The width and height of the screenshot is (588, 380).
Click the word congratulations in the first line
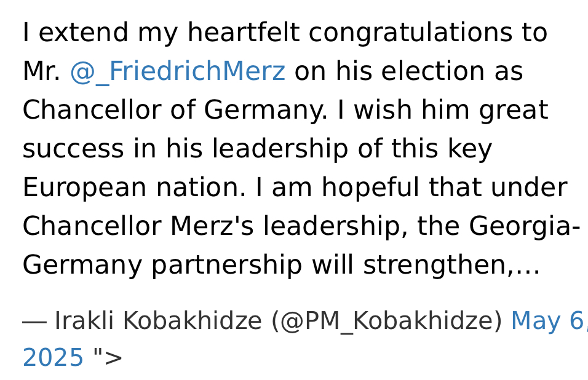[410, 33]
